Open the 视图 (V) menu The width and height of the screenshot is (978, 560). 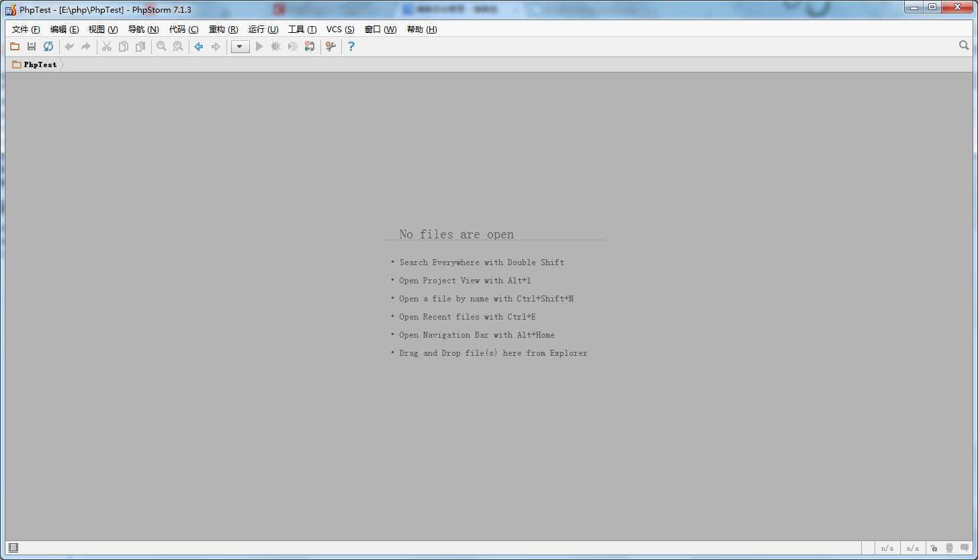click(103, 30)
